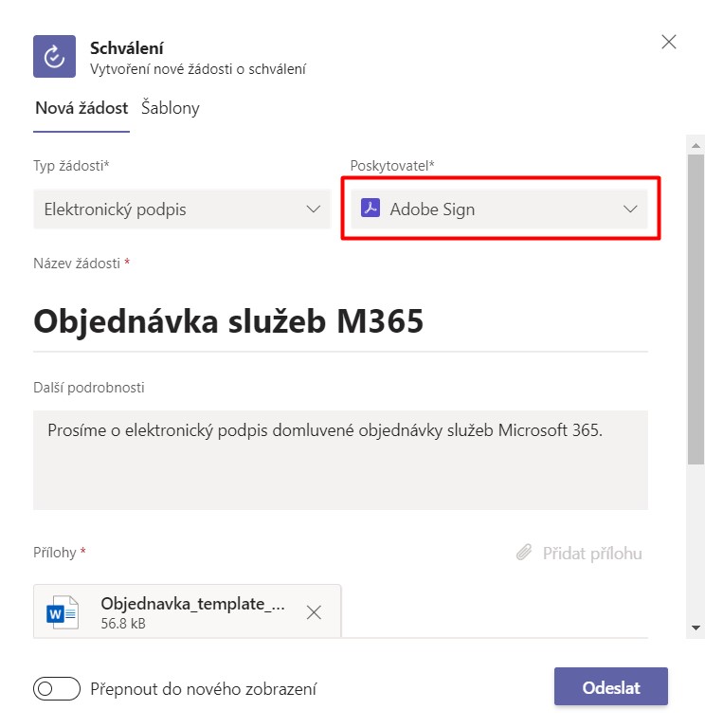Expand the chevron next to Elektronický podpis
This screenshot has width=705, height=728.
pos(314,209)
